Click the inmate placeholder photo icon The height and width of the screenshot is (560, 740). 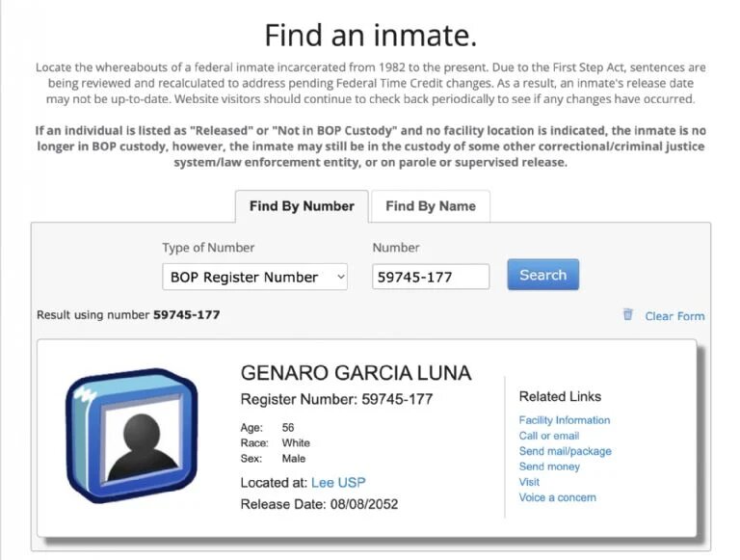[132, 436]
